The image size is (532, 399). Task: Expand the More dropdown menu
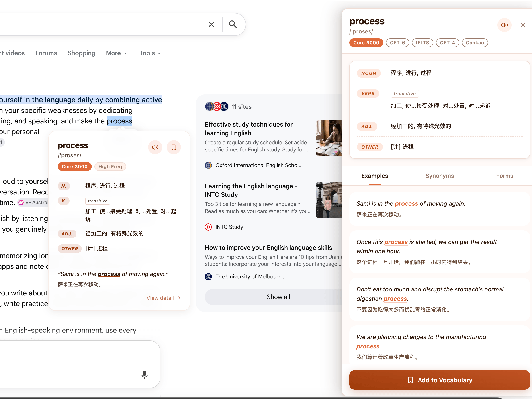[116, 53]
